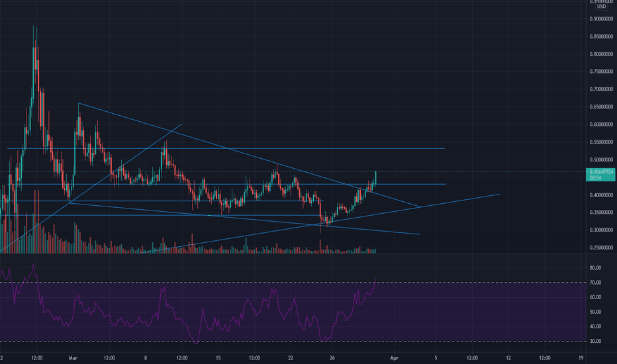Click the 5 date label on time axis
Screen dimensions: 617x364
coord(436,357)
